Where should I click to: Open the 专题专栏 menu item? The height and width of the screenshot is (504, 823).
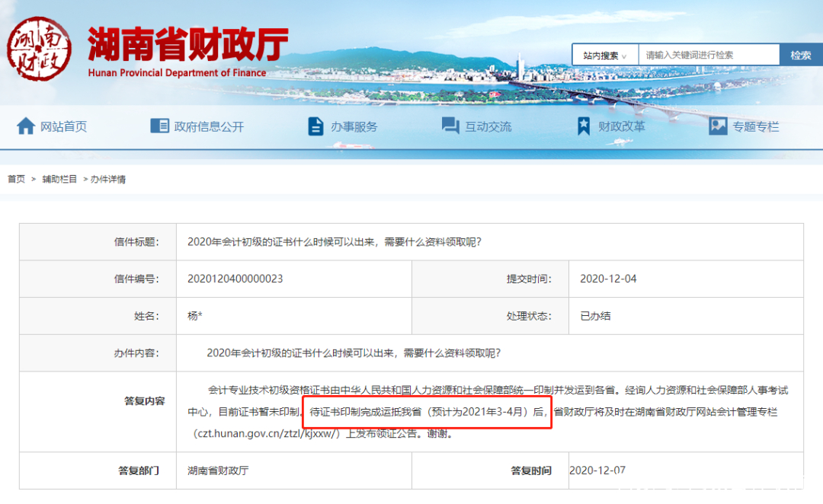coord(756,126)
